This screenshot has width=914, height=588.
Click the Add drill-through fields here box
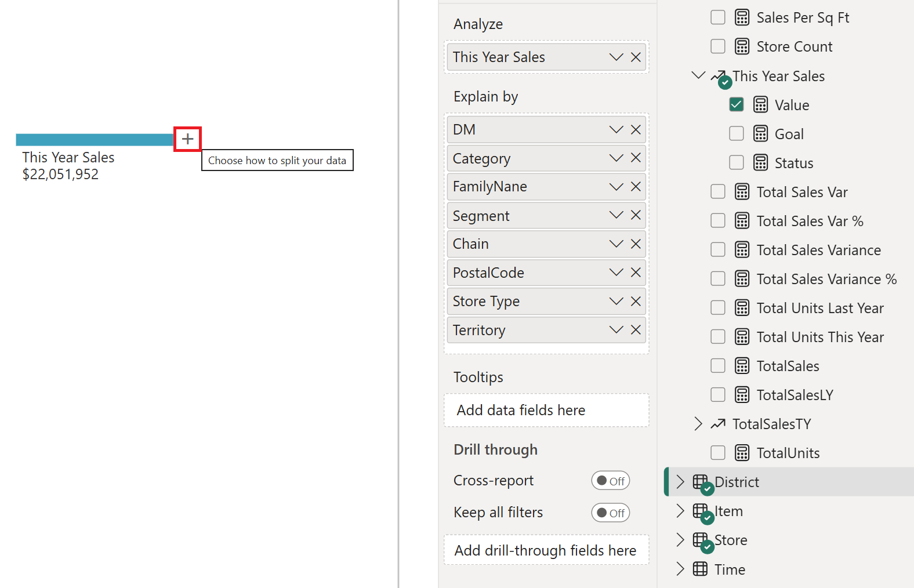546,550
